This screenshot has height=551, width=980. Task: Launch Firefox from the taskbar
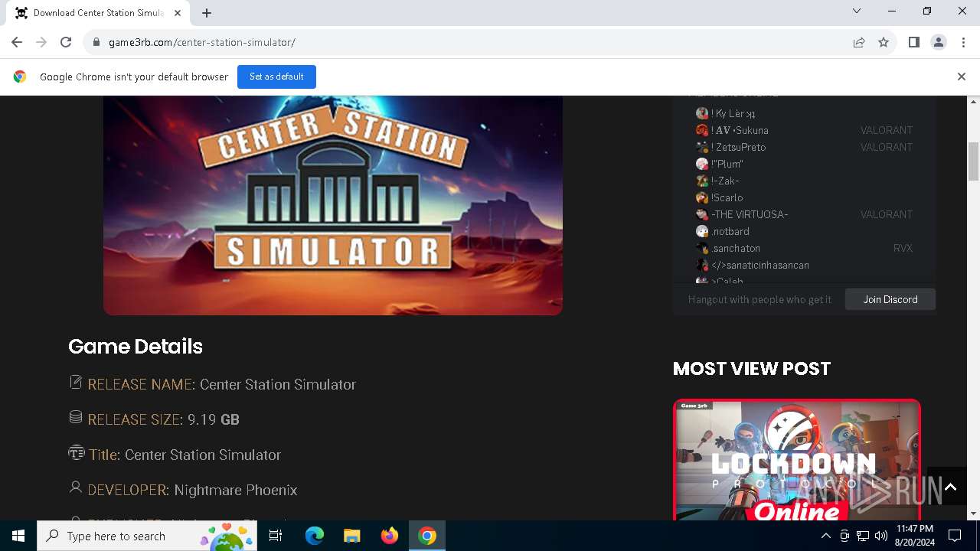[x=389, y=536]
